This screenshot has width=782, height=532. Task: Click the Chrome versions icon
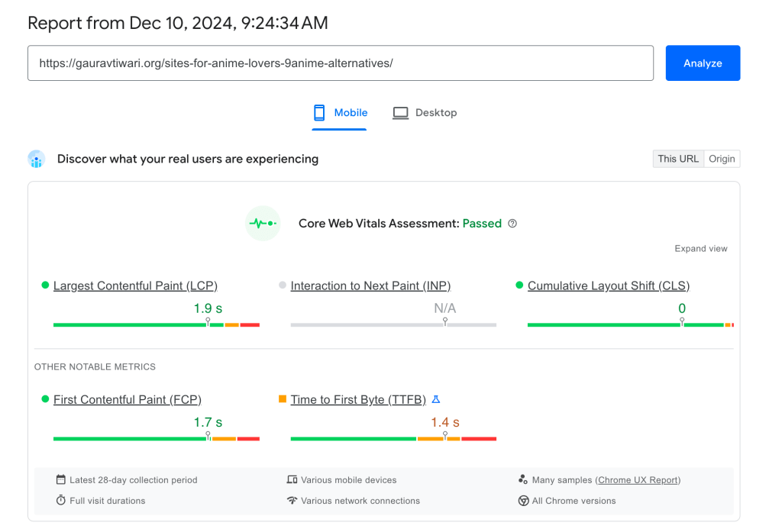(x=522, y=500)
